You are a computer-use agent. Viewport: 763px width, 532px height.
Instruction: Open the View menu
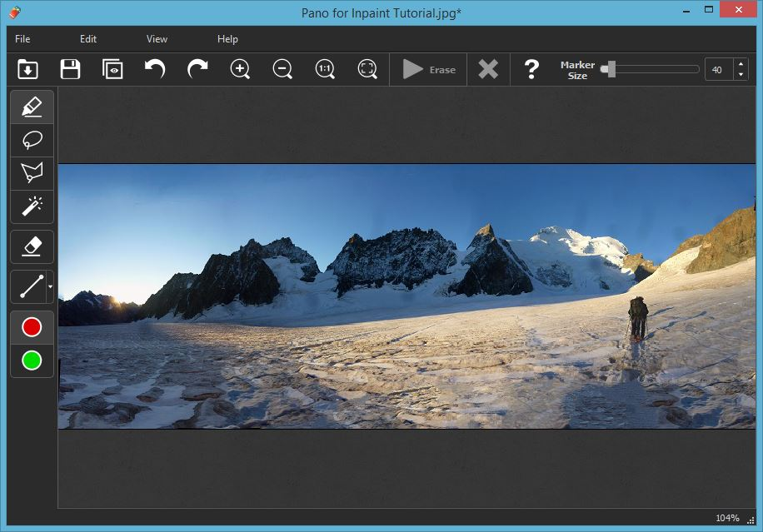click(x=157, y=39)
